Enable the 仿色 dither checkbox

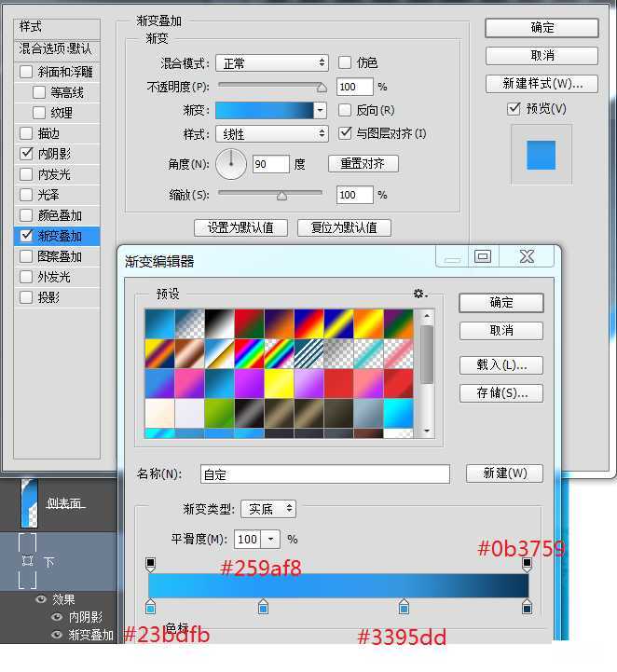pyautogui.click(x=346, y=62)
